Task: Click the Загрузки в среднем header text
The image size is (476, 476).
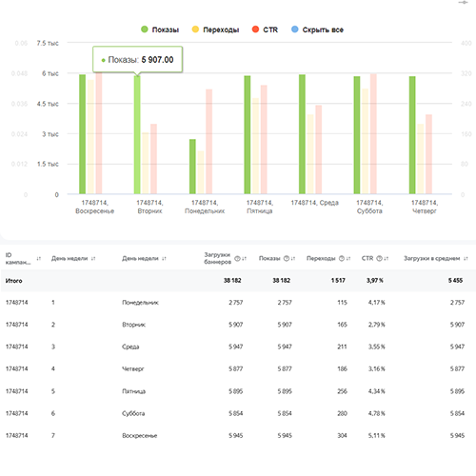Action: 431,259
